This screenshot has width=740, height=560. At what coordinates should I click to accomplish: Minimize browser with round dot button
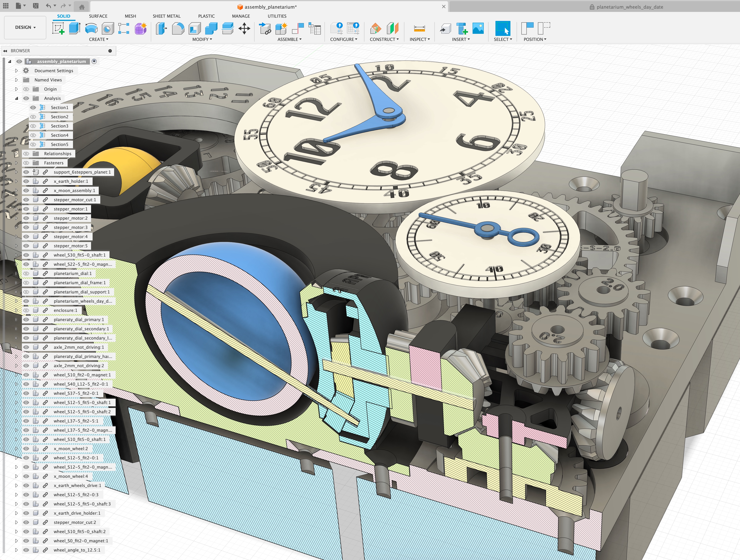110,51
